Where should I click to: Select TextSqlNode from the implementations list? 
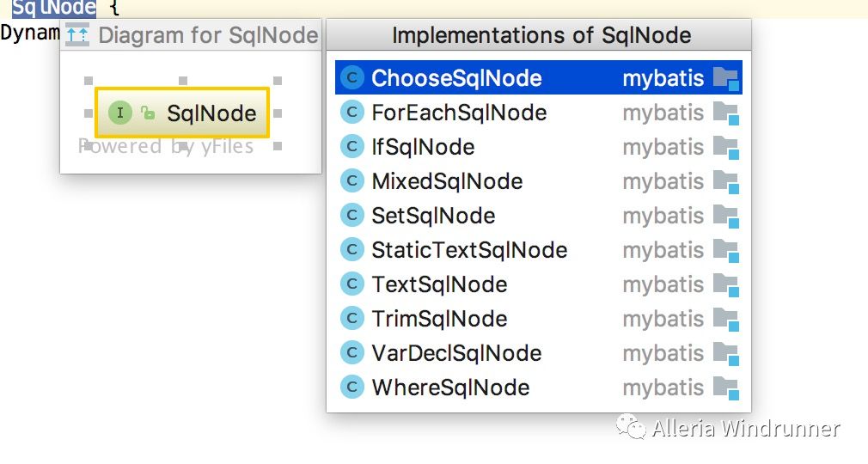pos(439,284)
